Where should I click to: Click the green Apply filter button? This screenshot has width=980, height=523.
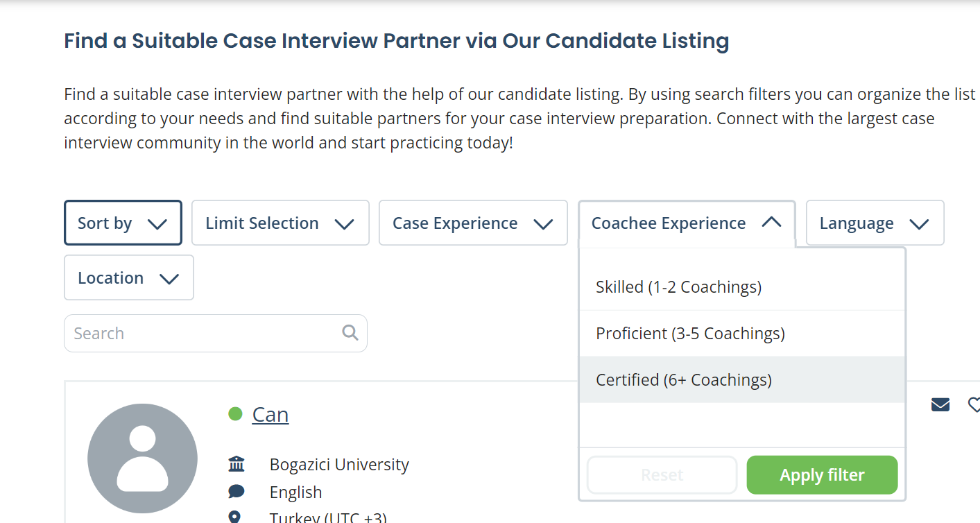[x=822, y=475]
